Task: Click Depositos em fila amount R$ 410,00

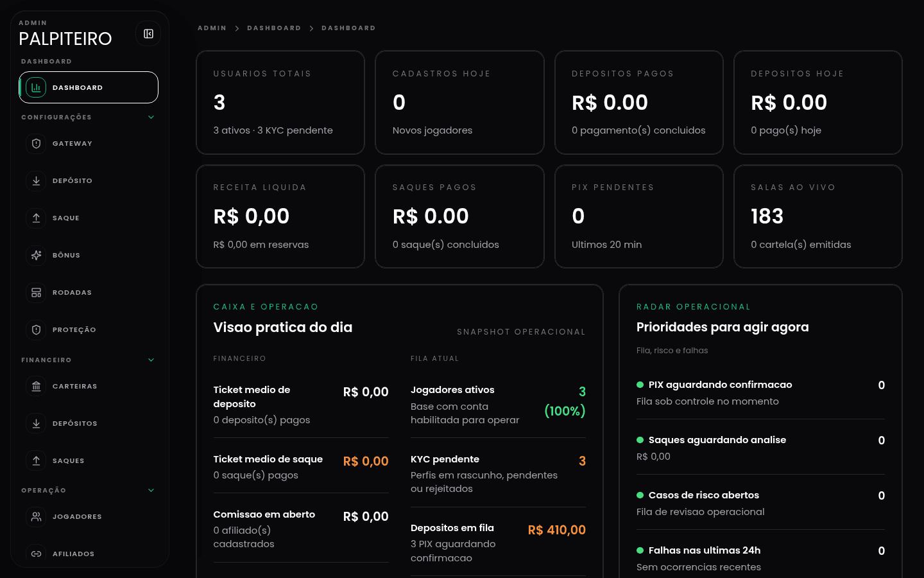Action: click(x=557, y=530)
